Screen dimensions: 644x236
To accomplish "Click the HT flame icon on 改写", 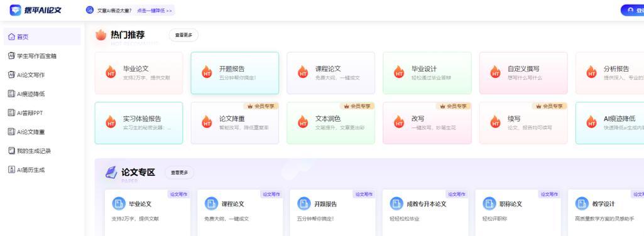I will click(x=399, y=122).
